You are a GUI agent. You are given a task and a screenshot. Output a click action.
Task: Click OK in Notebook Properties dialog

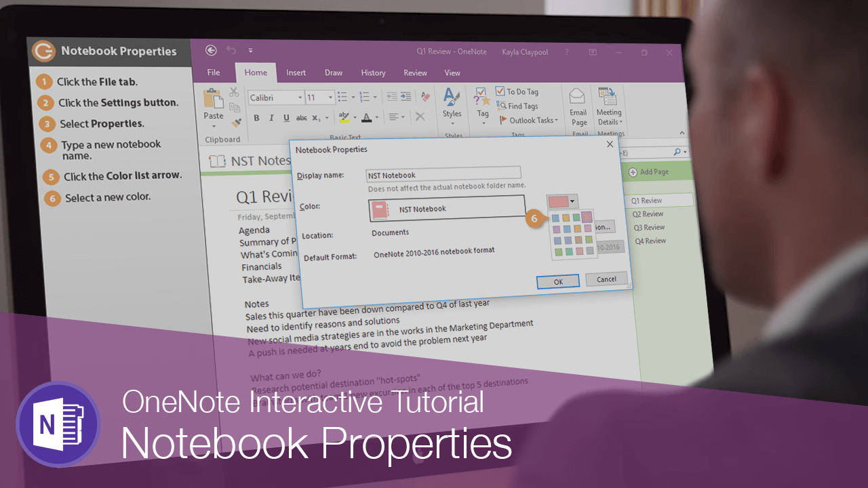pyautogui.click(x=558, y=281)
